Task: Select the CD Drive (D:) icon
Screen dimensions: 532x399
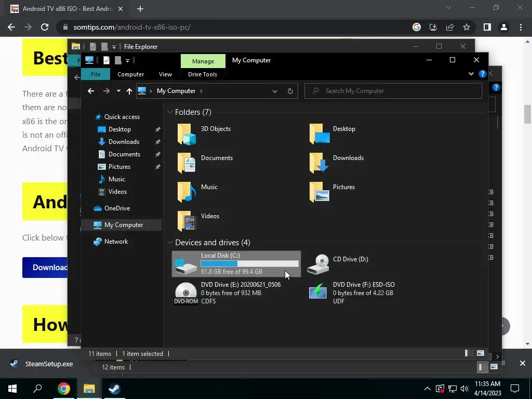Action: [318, 264]
